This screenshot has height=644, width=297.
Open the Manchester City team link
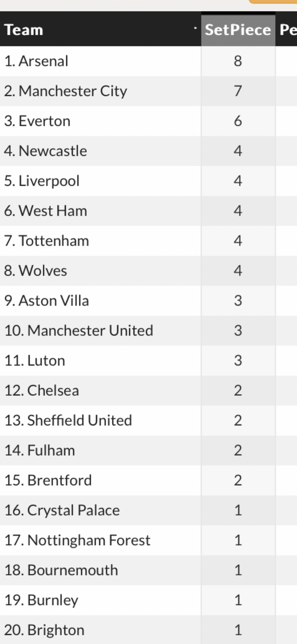73,91
